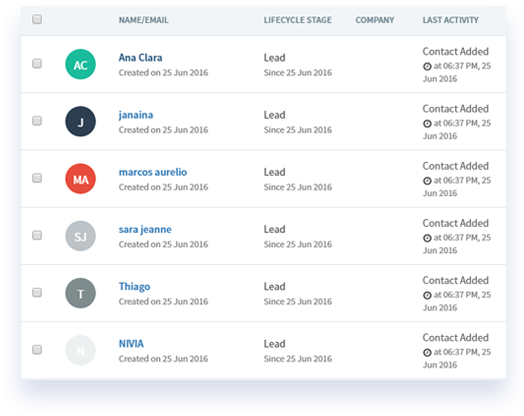The height and width of the screenshot is (416, 524).
Task: Click Contact Added in Thiago's row
Action: [455, 280]
